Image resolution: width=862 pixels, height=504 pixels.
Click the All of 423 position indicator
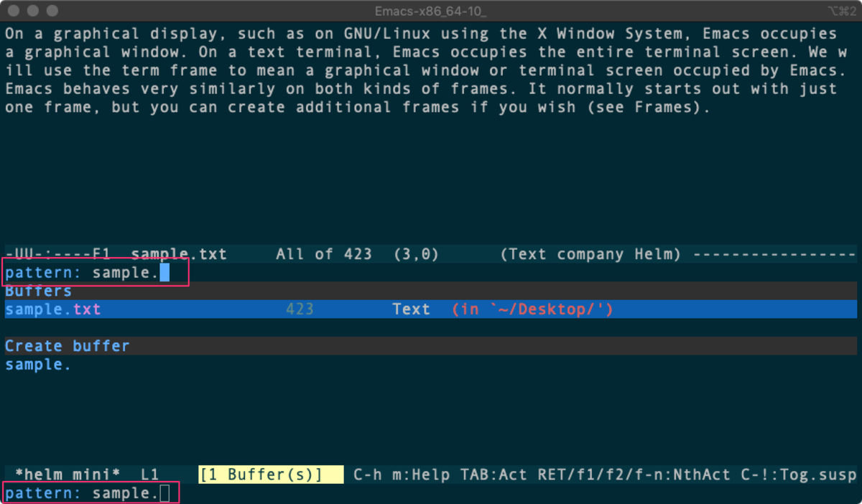tap(323, 253)
